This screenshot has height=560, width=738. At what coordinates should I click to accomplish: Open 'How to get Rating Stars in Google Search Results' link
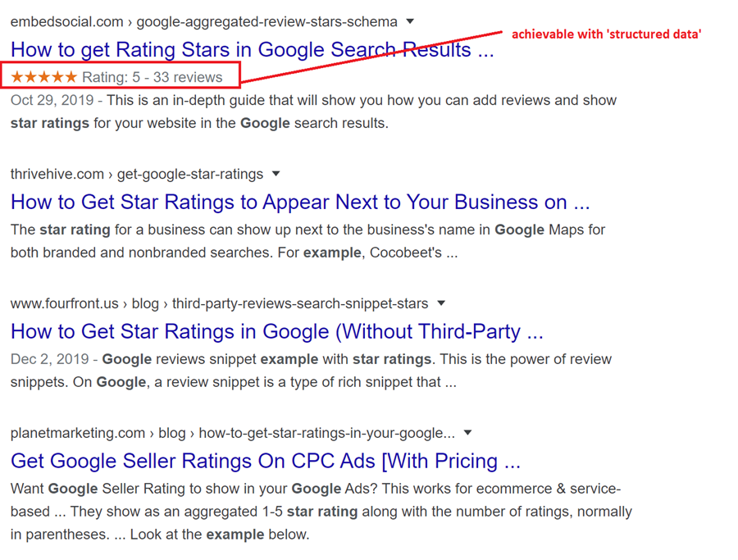click(x=253, y=50)
